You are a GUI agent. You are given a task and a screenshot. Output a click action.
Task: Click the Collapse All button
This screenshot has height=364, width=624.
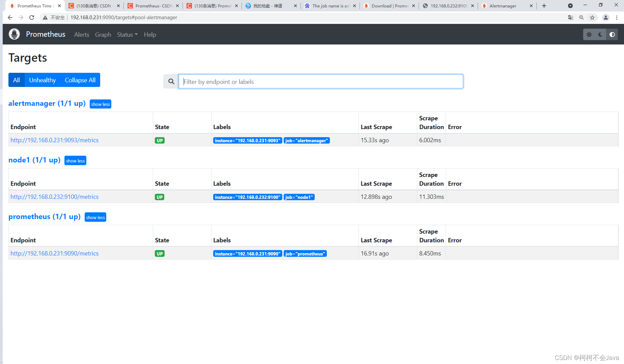pyautogui.click(x=80, y=80)
